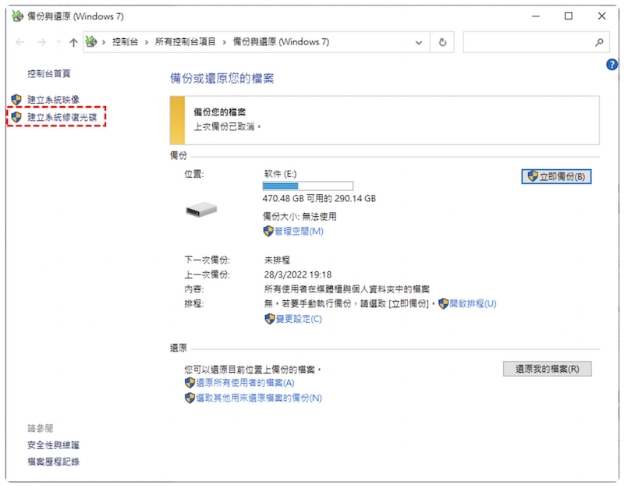Refresh the Backup and Restore page
This screenshot has height=486, width=624.
point(442,42)
